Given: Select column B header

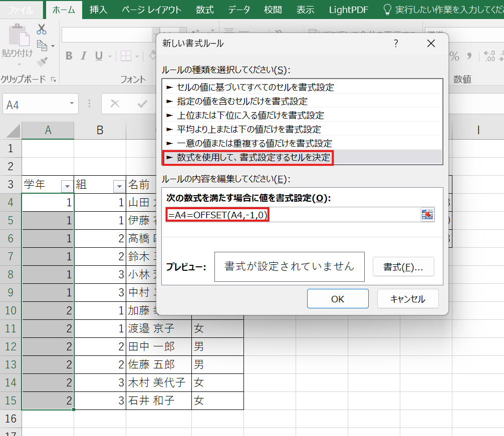Looking at the screenshot, I should [100, 130].
